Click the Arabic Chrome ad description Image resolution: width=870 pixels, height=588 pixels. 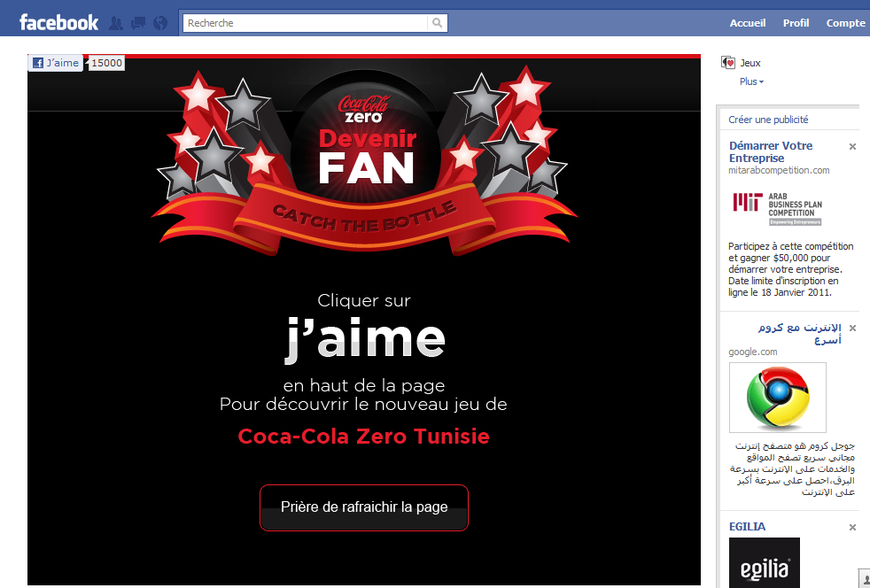[792, 468]
